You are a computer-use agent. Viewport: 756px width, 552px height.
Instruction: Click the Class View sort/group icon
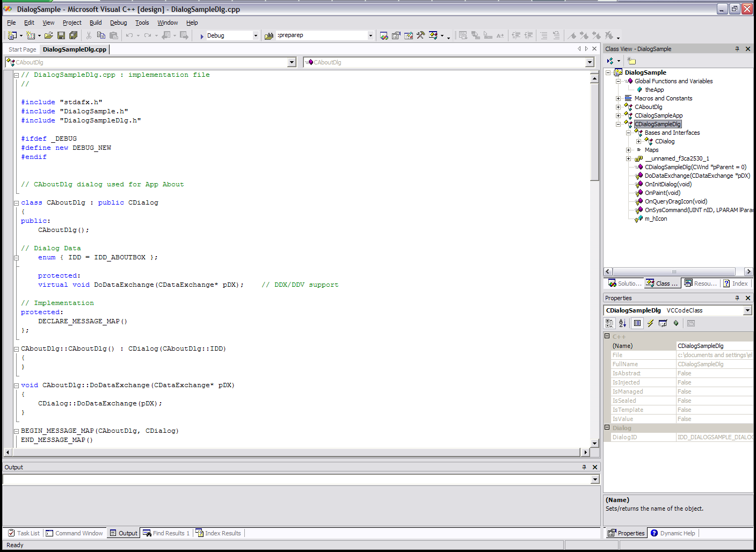[x=610, y=61]
